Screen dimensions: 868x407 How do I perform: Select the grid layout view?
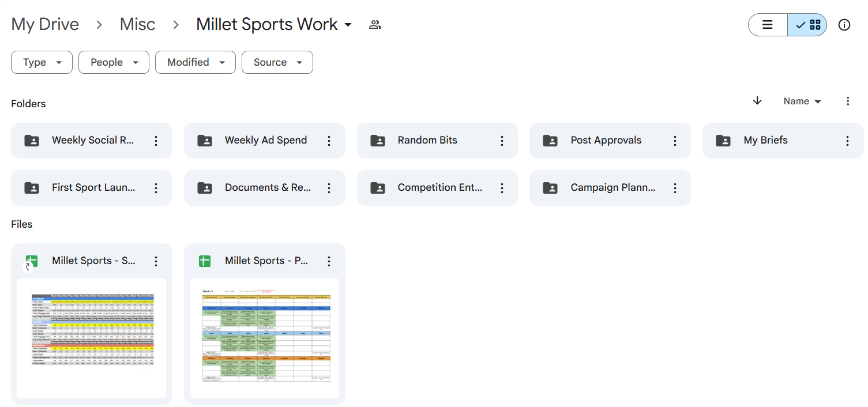[x=807, y=25]
